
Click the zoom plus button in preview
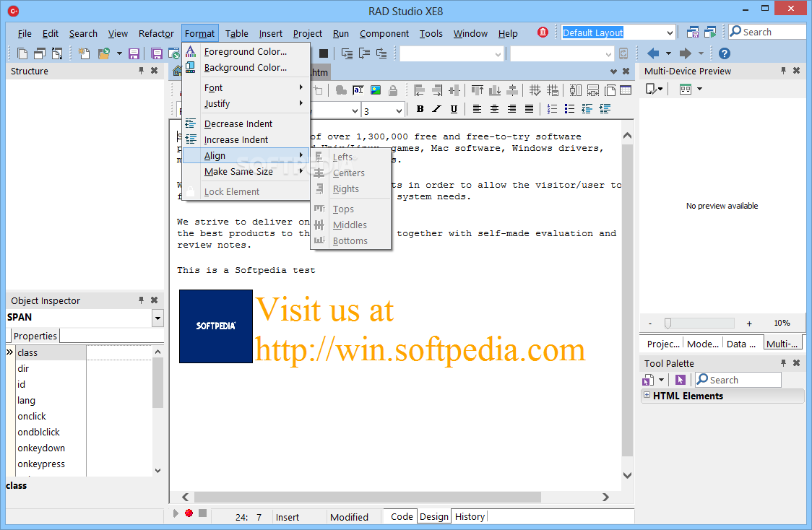(x=749, y=323)
